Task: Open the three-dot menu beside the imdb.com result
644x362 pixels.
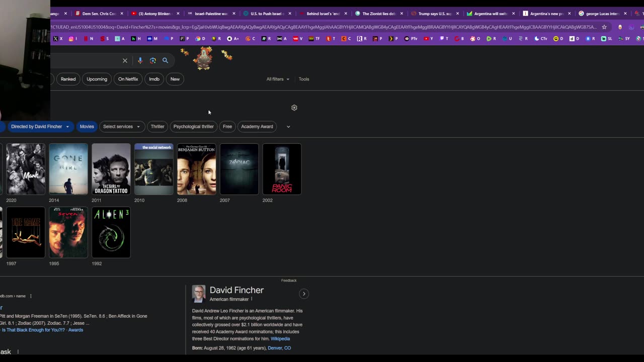Action: 31,296
